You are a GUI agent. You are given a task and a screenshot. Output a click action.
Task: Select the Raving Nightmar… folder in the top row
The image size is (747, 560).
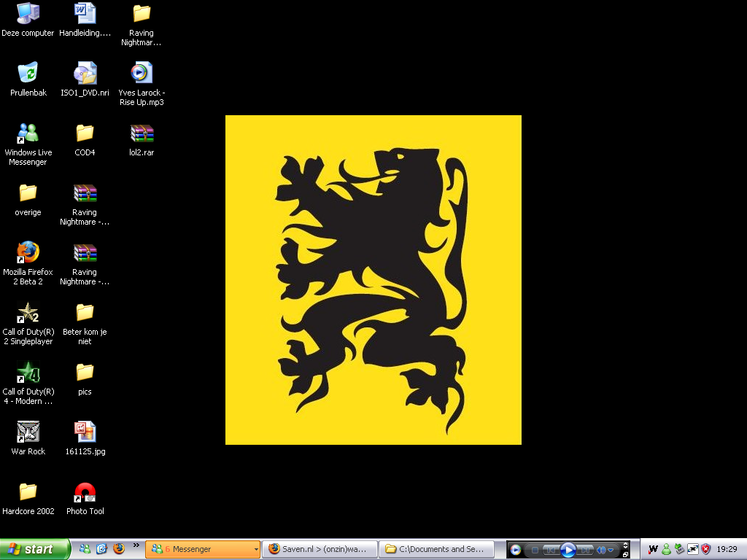click(x=142, y=26)
